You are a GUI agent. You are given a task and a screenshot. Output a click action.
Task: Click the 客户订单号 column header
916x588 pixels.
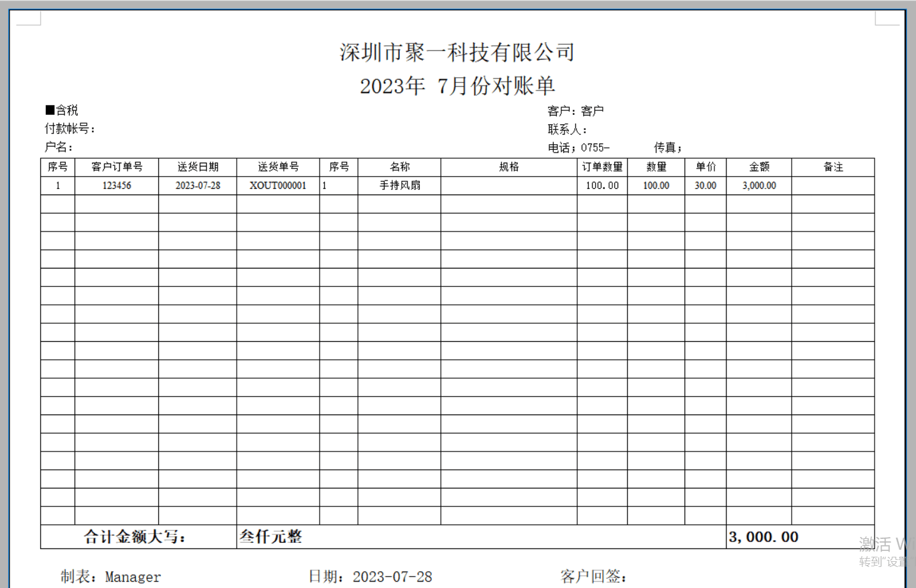tap(117, 167)
